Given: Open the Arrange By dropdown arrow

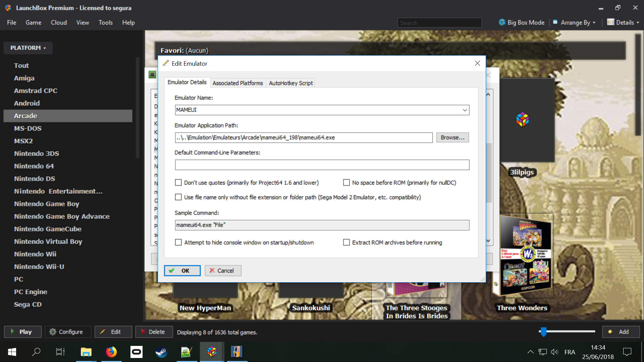Looking at the screenshot, I should pyautogui.click(x=594, y=23).
